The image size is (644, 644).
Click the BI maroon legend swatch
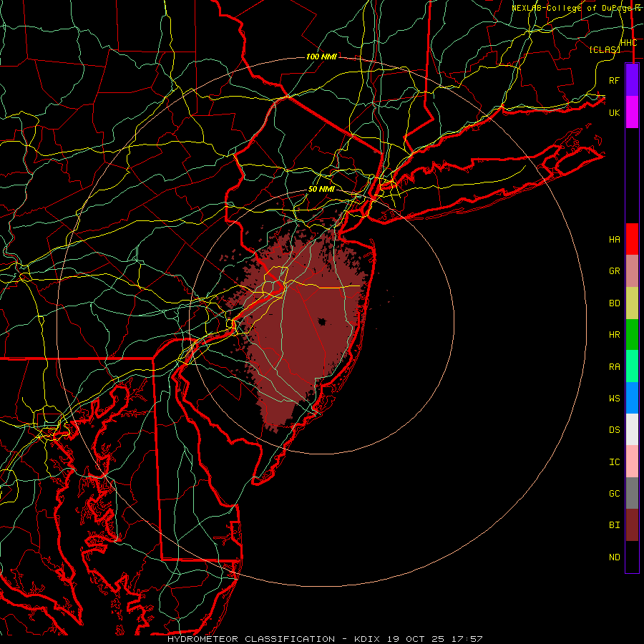[x=632, y=525]
